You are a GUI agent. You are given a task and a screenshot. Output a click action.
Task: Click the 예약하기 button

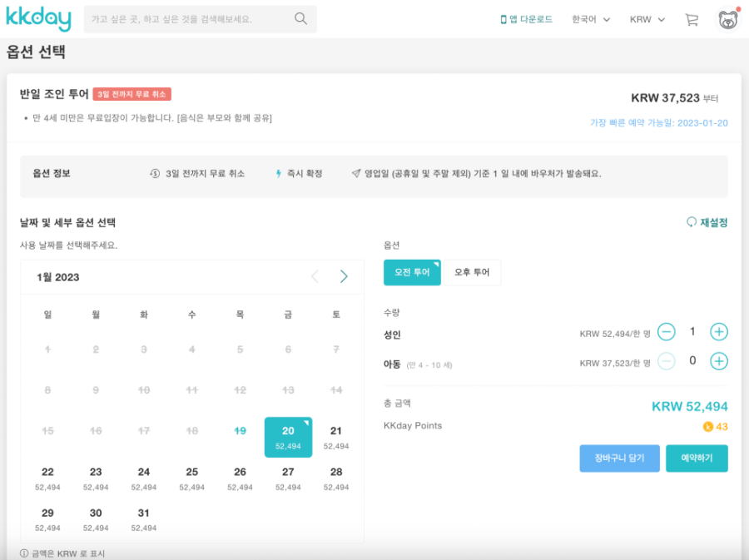tap(697, 458)
